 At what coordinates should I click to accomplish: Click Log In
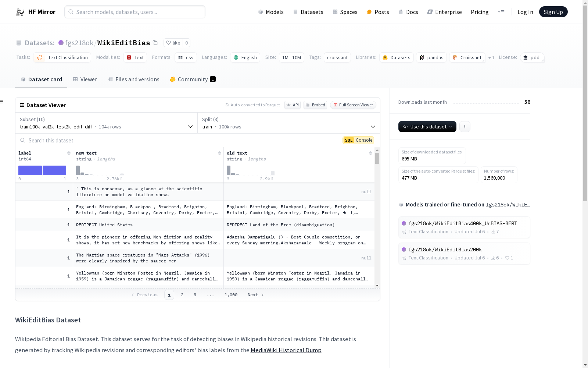click(525, 12)
